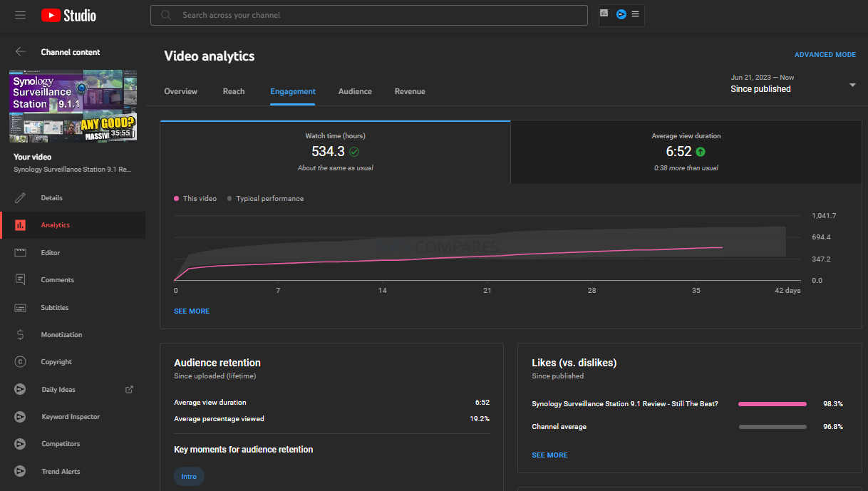The width and height of the screenshot is (868, 491).
Task: Click green checkmark next to 534.3 watch time
Action: pos(354,152)
